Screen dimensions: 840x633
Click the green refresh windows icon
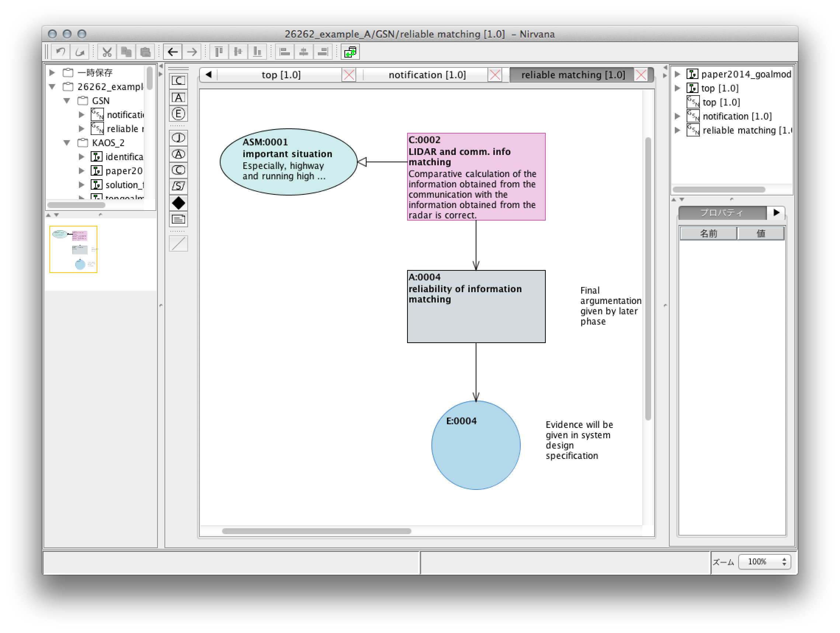(x=350, y=52)
